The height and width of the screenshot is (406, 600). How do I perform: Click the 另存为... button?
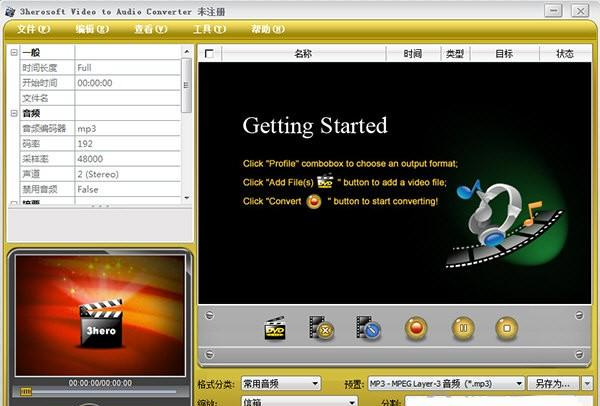point(554,383)
